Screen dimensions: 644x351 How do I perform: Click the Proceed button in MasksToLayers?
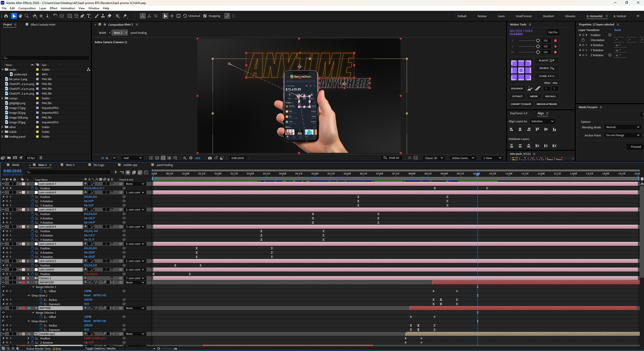[635, 147]
